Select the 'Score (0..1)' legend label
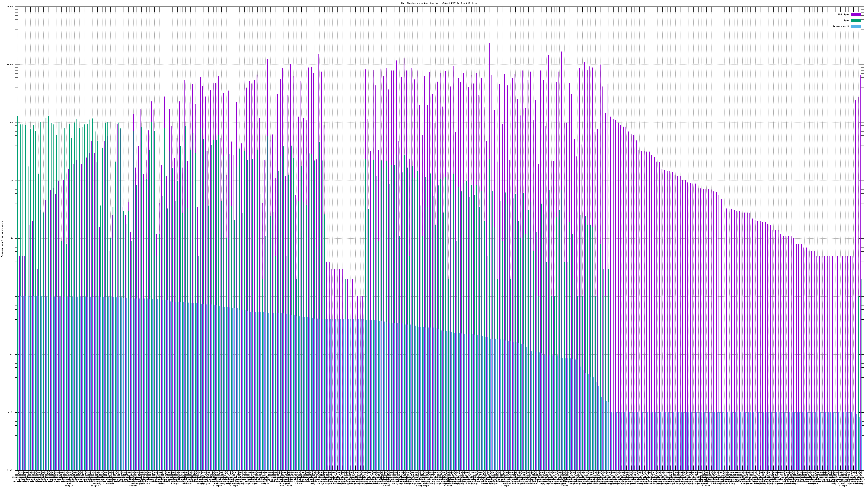868x488 pixels. pyautogui.click(x=841, y=26)
